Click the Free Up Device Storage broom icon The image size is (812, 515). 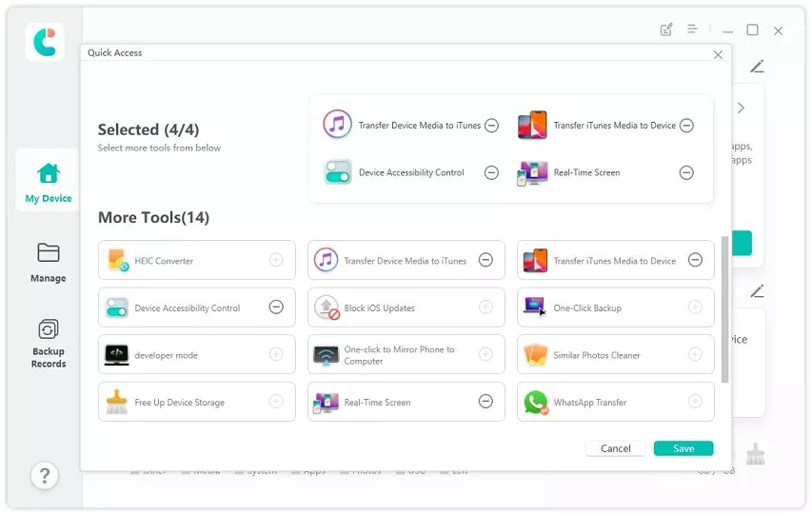point(117,403)
